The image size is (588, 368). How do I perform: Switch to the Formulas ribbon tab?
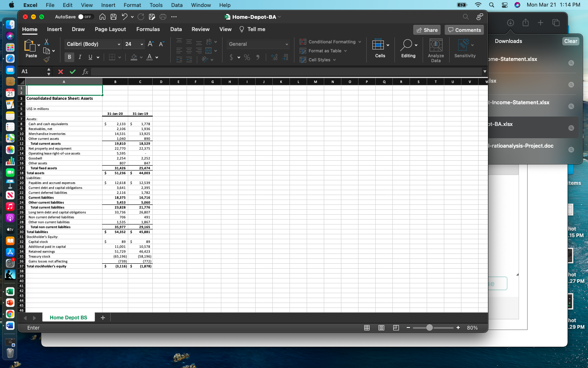[148, 29]
